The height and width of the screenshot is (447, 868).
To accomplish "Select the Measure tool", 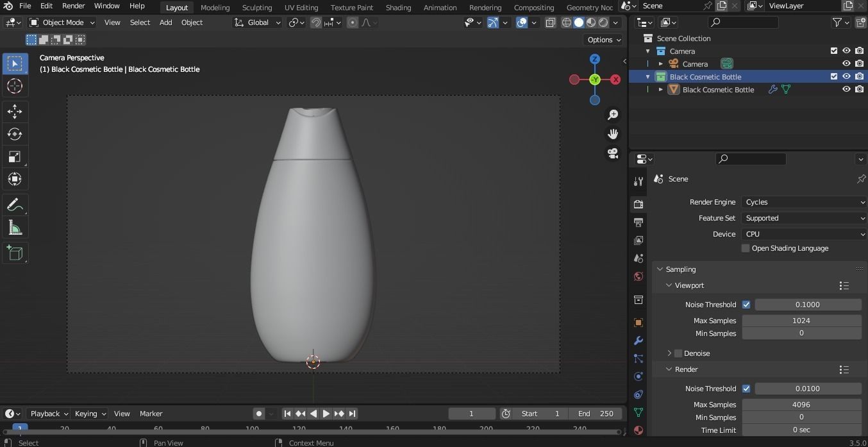I will (15, 228).
